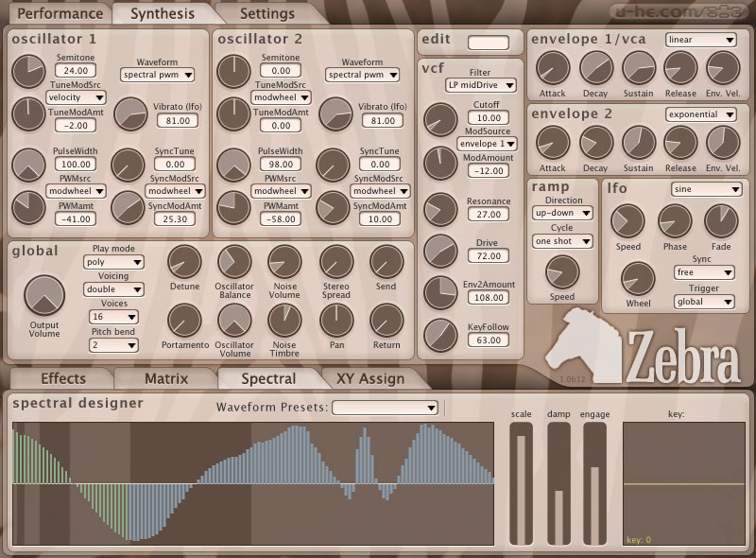This screenshot has height=558, width=756.
Task: Click the spectral engage slider
Action: (594, 483)
